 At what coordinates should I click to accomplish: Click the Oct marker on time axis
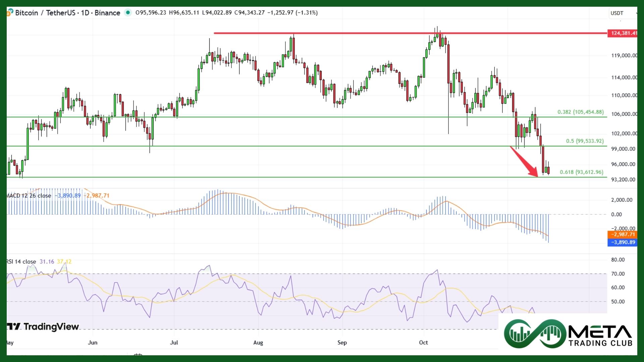coord(423,343)
